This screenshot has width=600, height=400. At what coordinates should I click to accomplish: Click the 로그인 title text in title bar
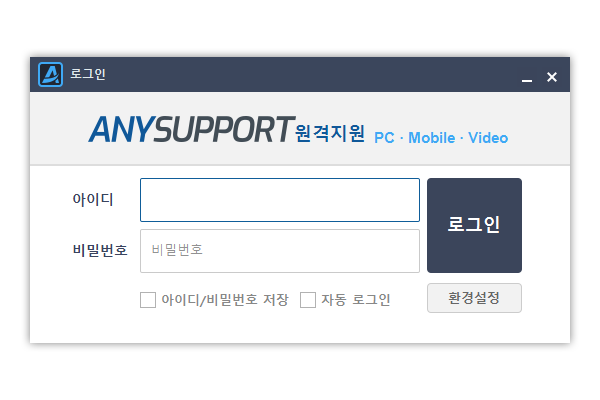[x=88, y=74]
